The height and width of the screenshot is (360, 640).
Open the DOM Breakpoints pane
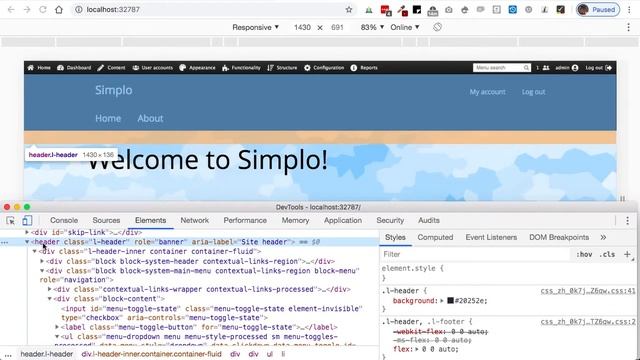[x=559, y=238]
